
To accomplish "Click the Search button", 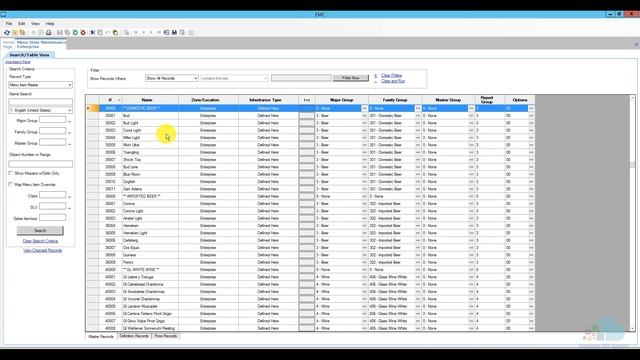I will (x=40, y=231).
